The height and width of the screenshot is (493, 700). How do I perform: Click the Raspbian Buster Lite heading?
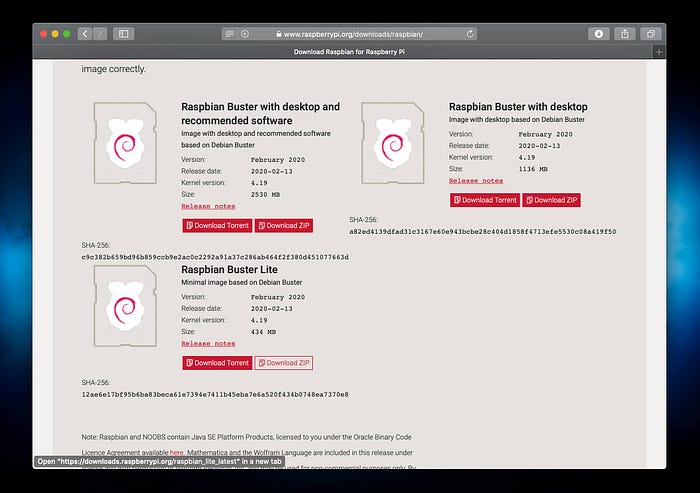coord(229,270)
